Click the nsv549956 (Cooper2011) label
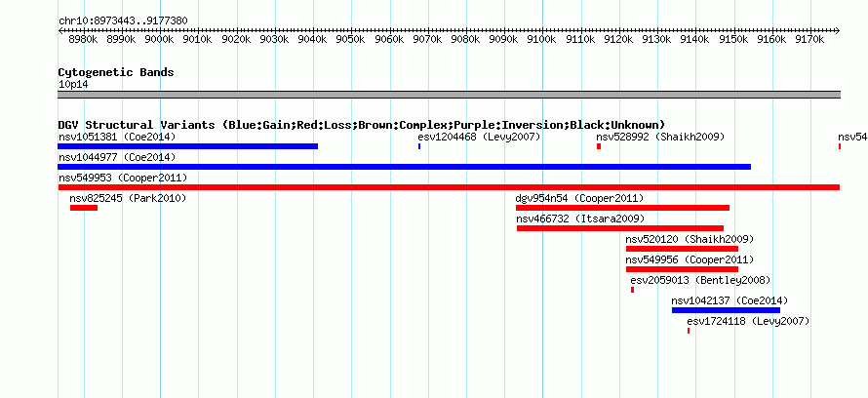This screenshot has width=868, height=398. point(690,259)
